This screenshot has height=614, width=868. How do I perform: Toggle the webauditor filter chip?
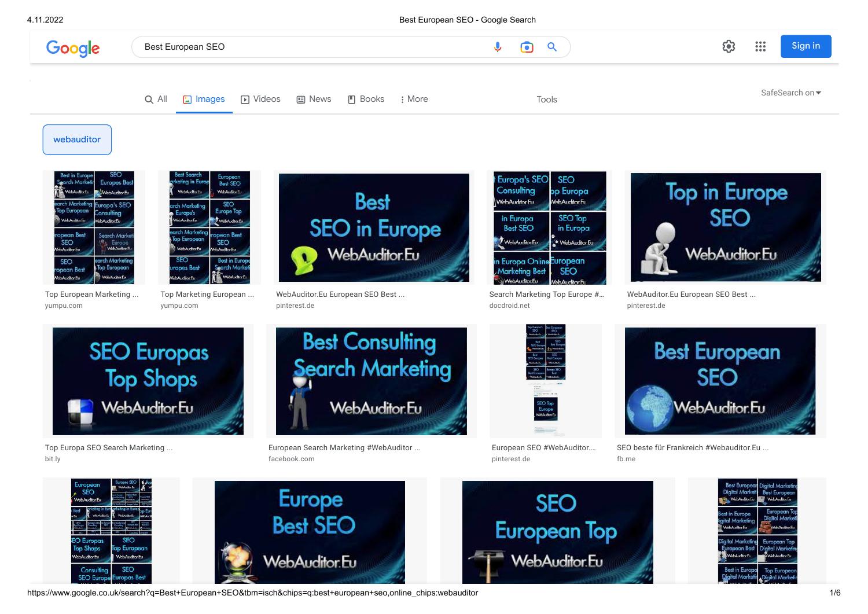pos(77,139)
